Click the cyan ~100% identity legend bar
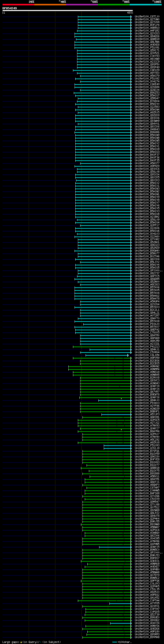The height and width of the screenshot is (644, 164). pos(146,5)
